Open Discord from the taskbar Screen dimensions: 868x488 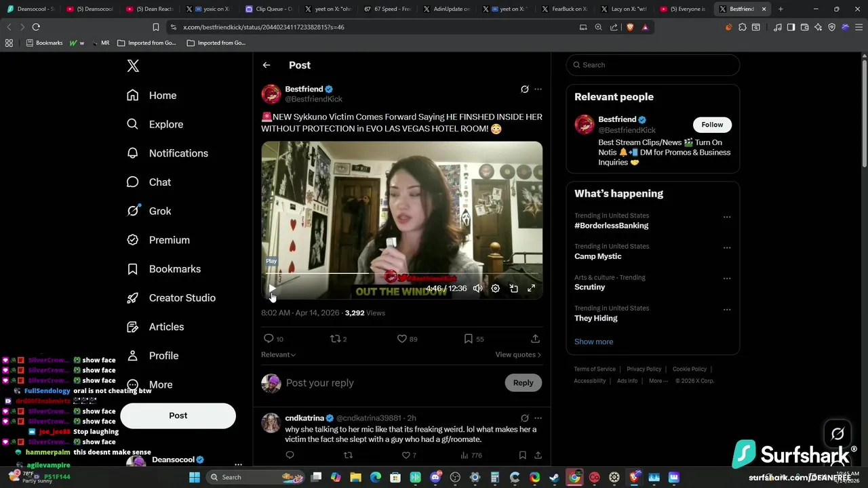435,477
